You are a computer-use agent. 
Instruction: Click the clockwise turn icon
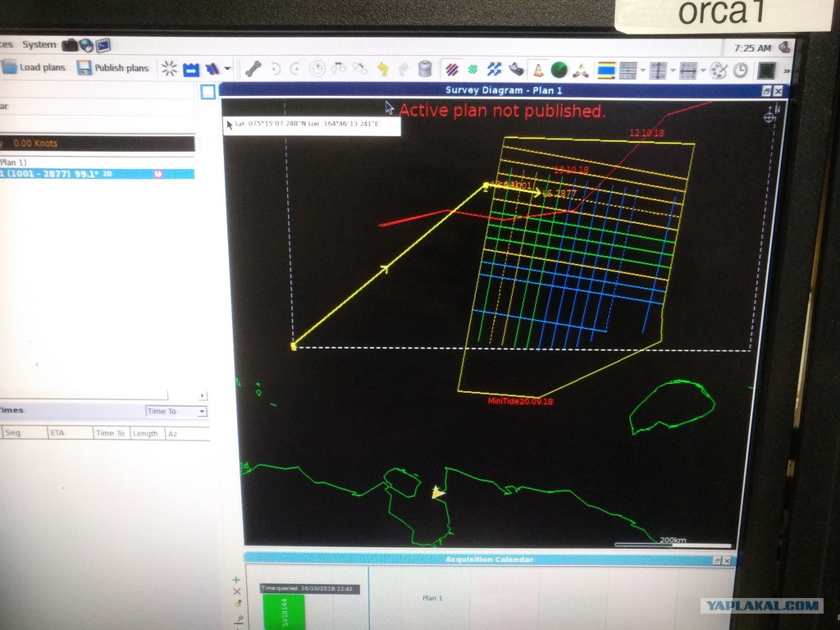[x=295, y=69]
